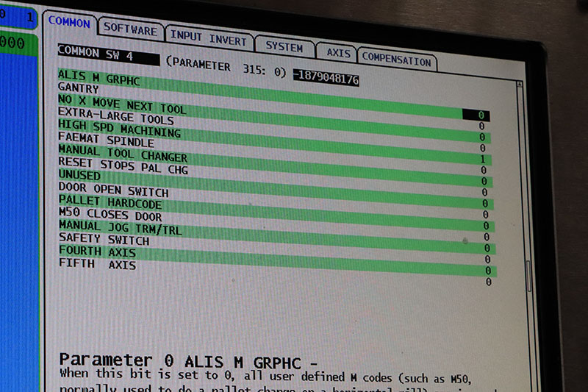Select the UNUSED parameter row
This screenshot has height=392, width=588.
276,189
